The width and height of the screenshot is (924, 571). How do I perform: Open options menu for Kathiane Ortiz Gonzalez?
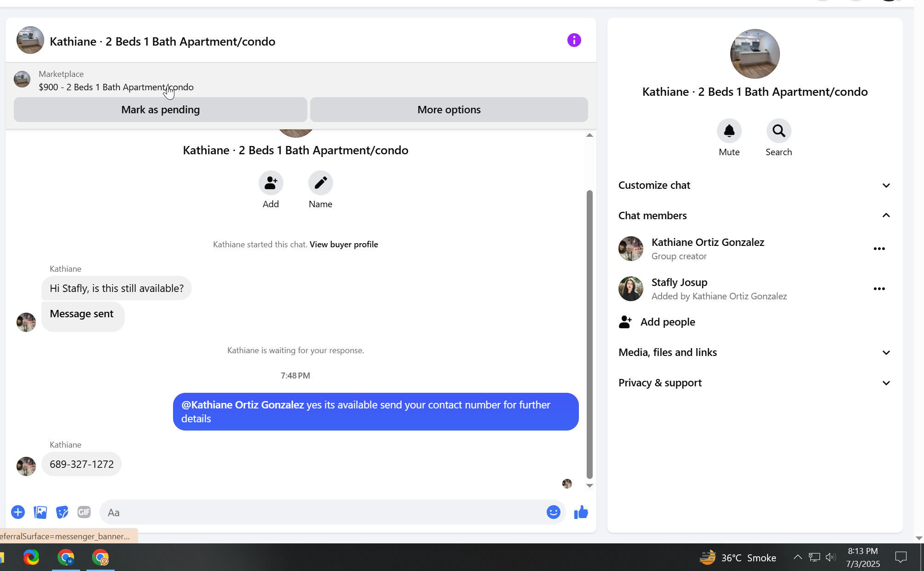coord(879,249)
